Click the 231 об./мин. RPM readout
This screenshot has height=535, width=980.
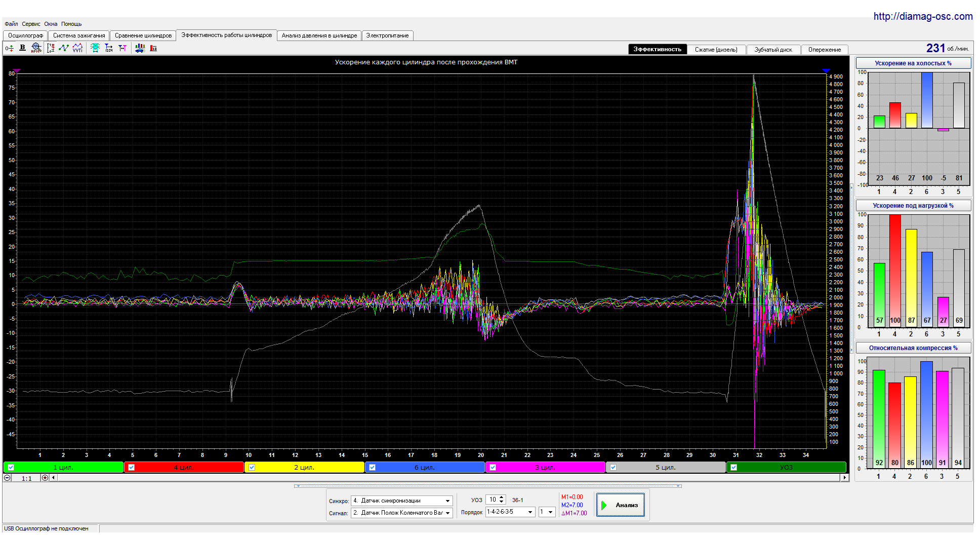pyautogui.click(x=947, y=48)
